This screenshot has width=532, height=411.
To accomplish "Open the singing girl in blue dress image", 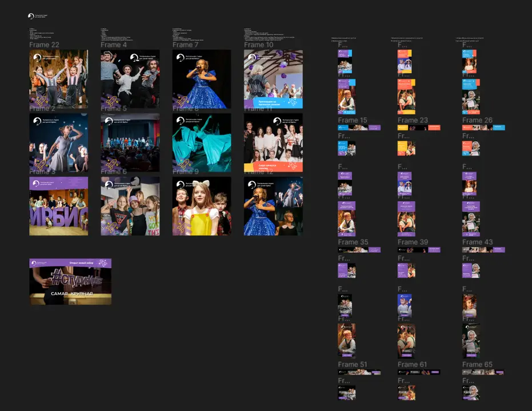I will pos(202,79).
